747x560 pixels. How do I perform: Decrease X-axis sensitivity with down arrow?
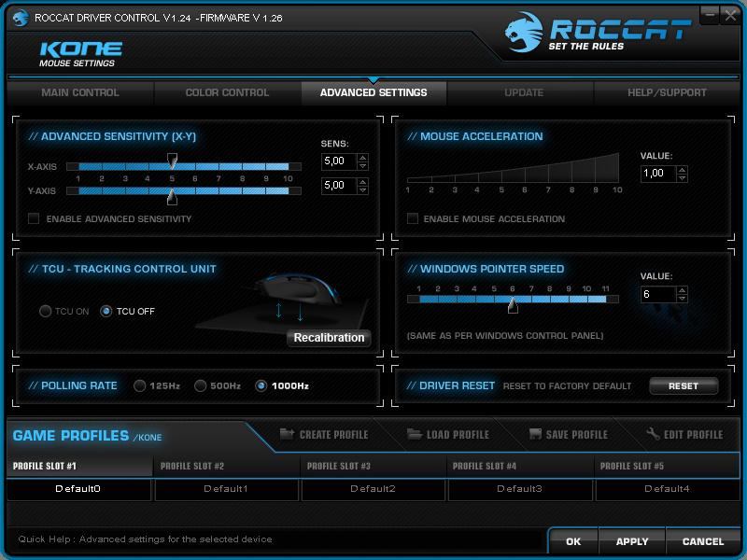[362, 166]
